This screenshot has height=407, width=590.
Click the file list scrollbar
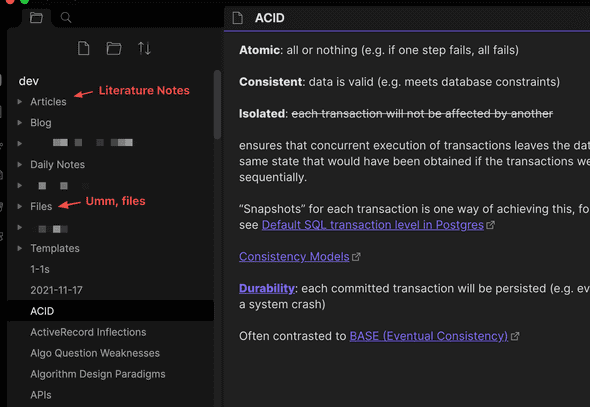point(217,105)
